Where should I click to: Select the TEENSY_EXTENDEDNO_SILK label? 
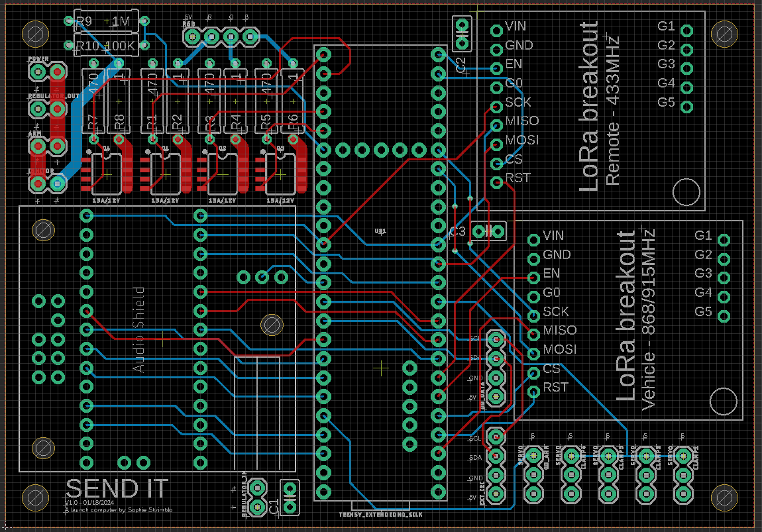tap(380, 514)
